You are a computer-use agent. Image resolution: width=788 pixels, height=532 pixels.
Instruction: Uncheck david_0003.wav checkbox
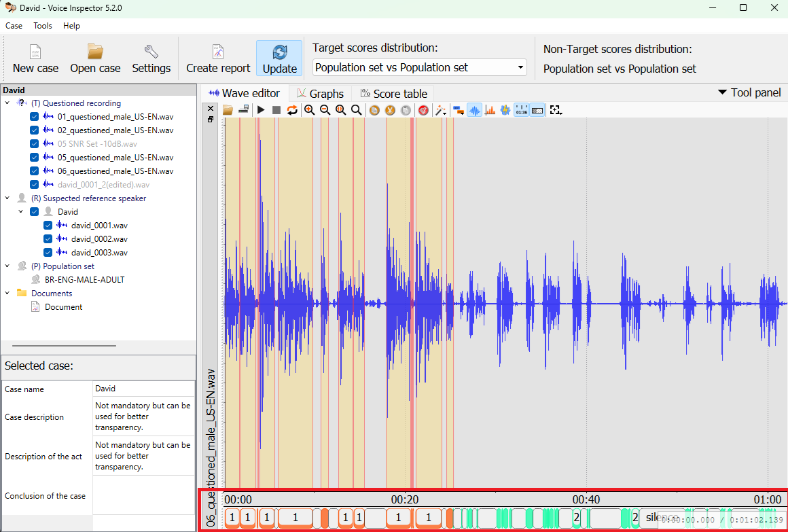coord(48,253)
